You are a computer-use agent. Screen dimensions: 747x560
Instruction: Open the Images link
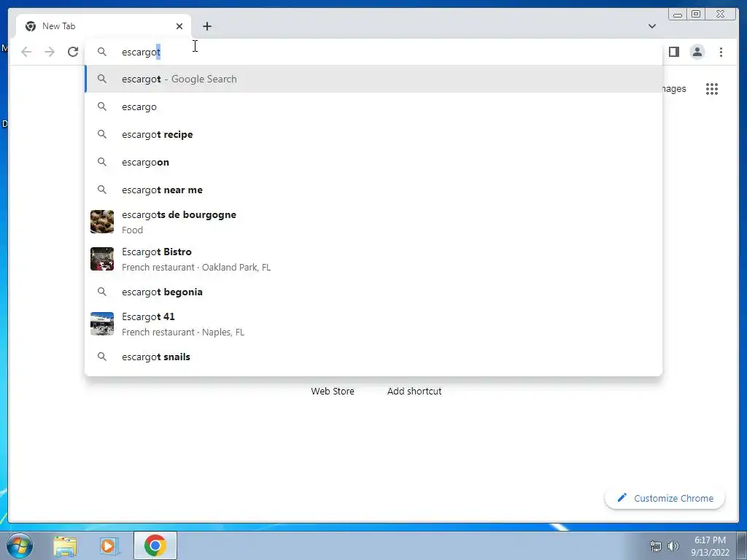(x=674, y=89)
